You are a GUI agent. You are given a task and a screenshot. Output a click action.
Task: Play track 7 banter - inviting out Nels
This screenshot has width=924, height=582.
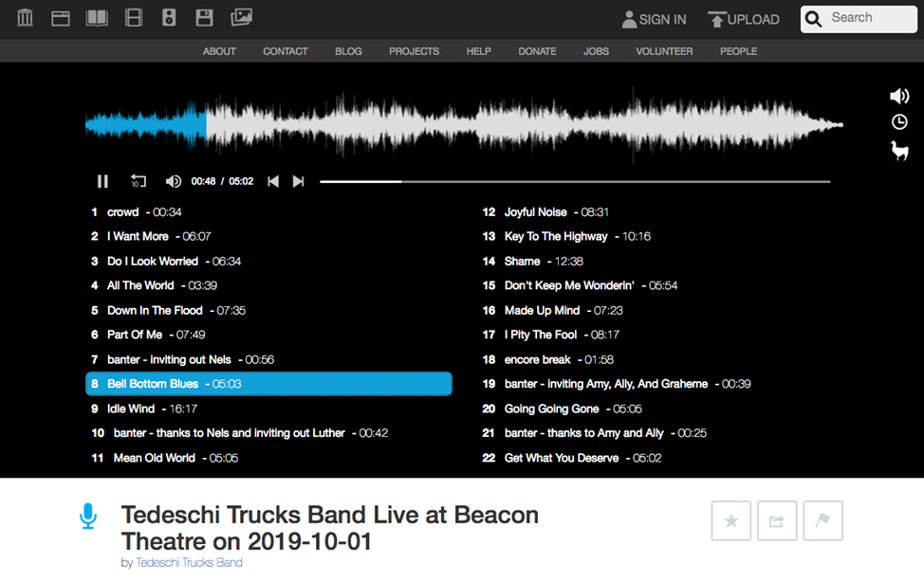(x=183, y=359)
